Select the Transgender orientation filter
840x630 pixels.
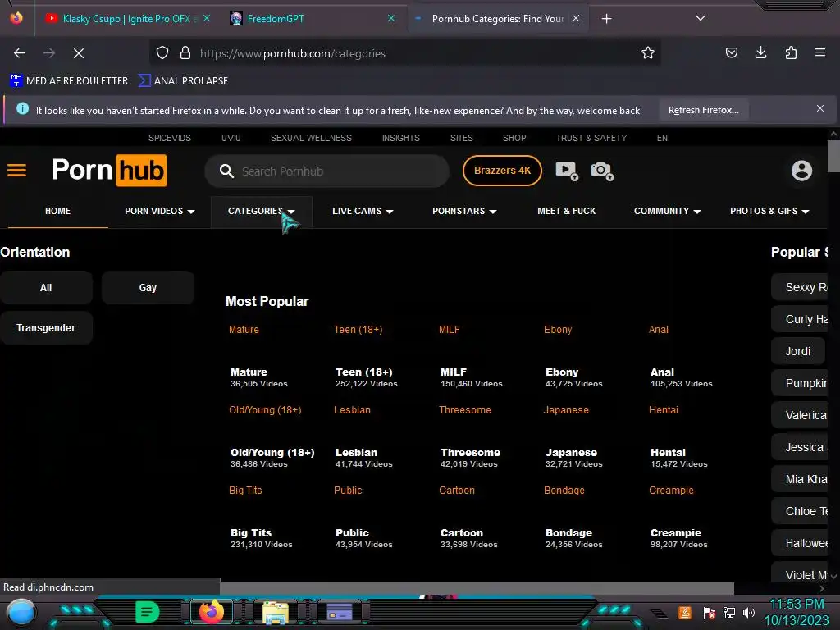[x=46, y=328]
